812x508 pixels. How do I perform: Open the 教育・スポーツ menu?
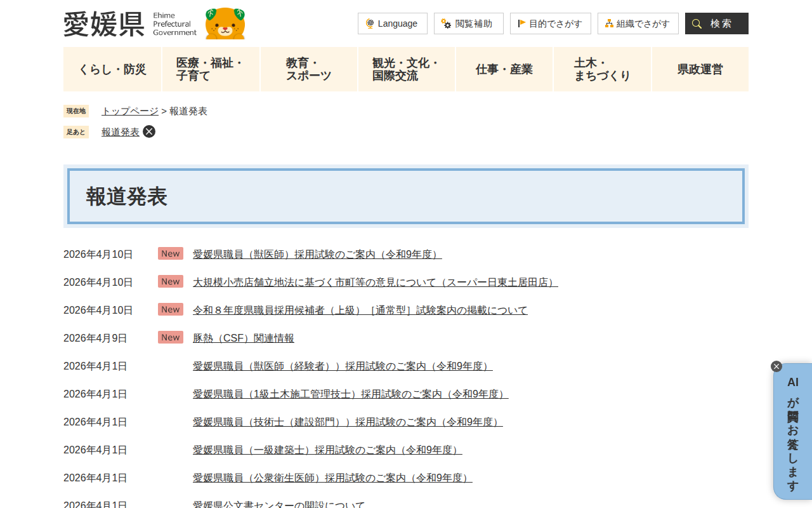click(x=308, y=69)
